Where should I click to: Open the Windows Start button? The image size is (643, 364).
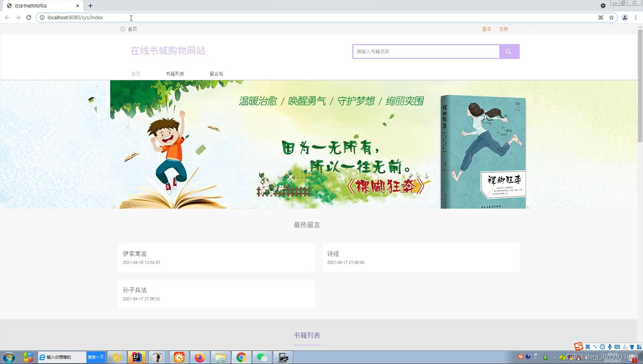(9, 357)
